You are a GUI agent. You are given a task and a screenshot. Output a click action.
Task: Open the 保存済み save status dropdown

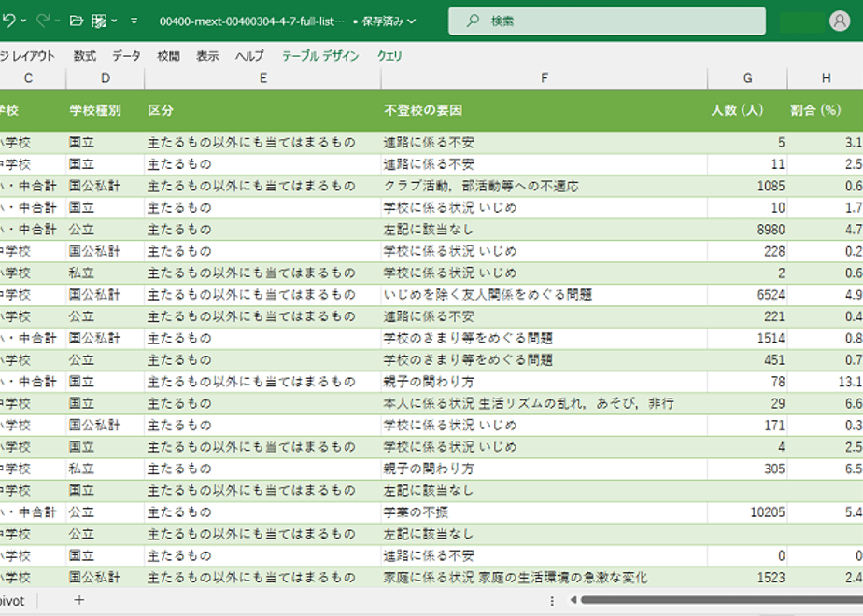(x=388, y=21)
